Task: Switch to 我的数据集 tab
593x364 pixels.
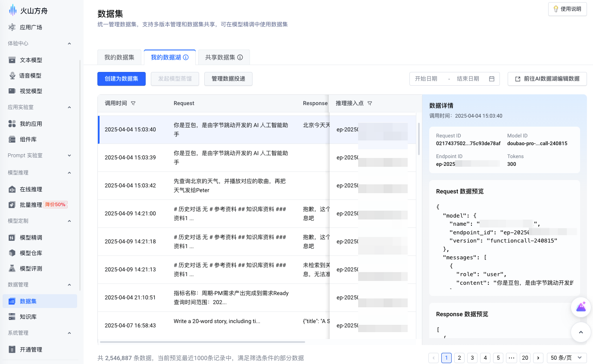Action: click(119, 57)
